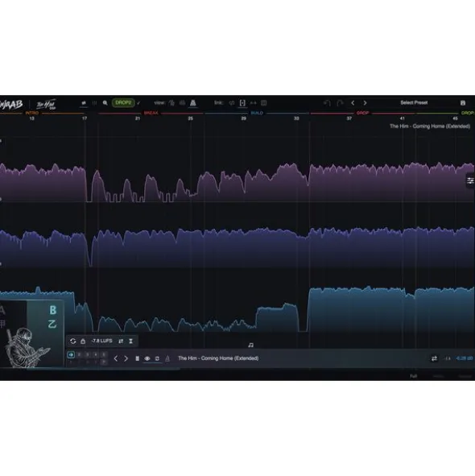Click the swap arrows icon left of magnifier
Image resolution: width=475 pixels, height=476 pixels.
[84, 103]
